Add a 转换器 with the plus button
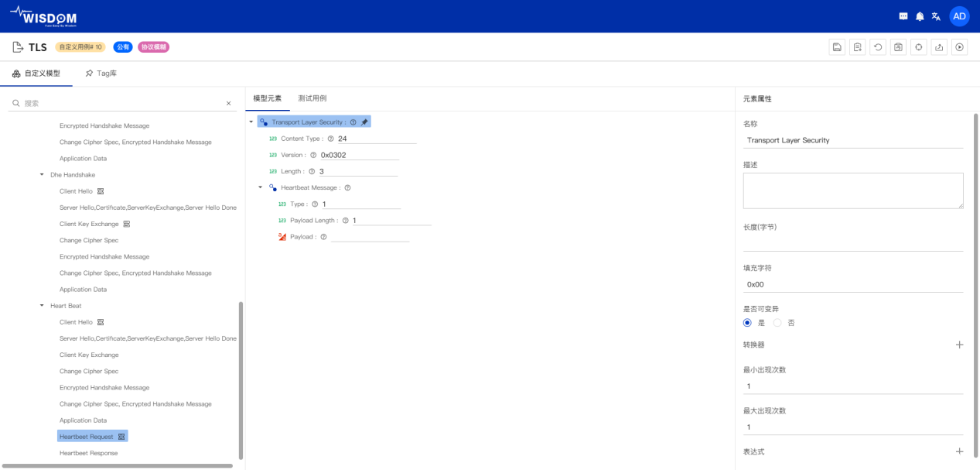This screenshot has width=980, height=470. 959,345
